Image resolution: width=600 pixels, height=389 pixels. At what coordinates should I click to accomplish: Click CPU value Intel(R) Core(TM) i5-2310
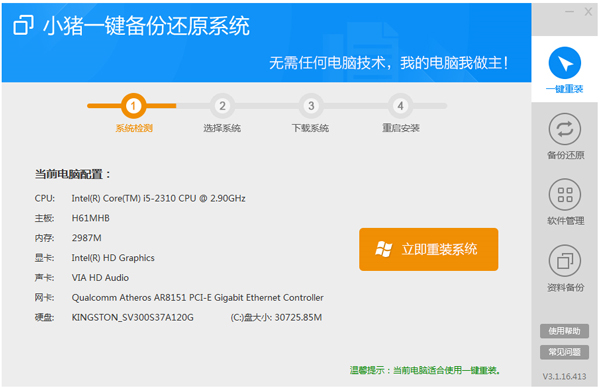pos(158,199)
